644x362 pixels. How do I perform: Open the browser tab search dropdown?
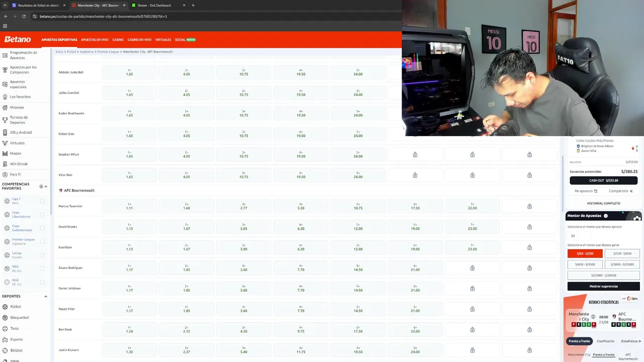coord(6,5)
